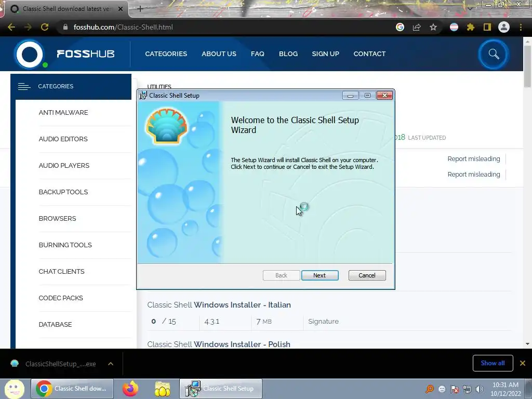
Task: Click the page vertical scrollbar thumb
Action: [527, 66]
